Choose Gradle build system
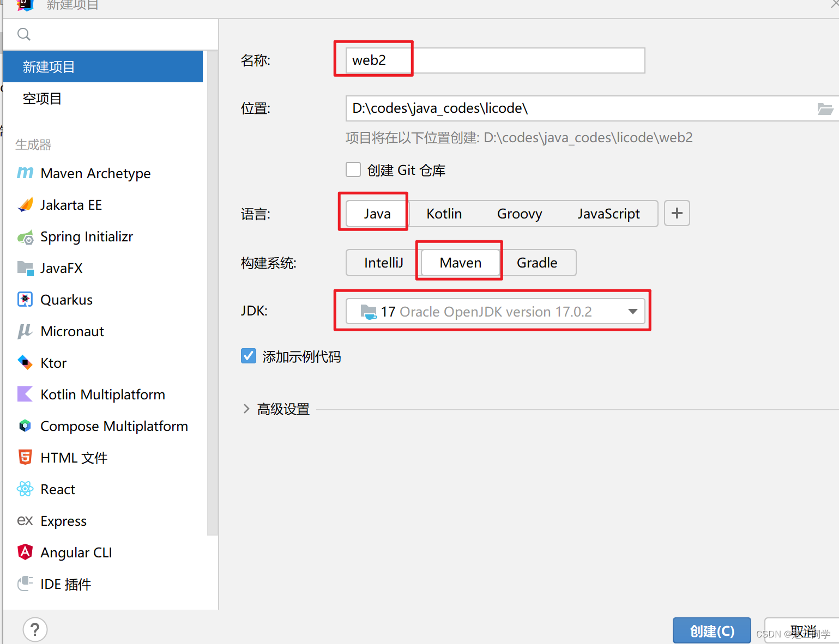This screenshot has height=644, width=839. 537,263
